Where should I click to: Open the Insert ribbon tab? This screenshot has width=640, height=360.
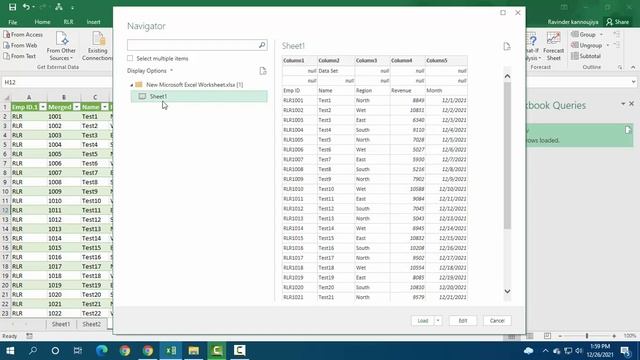[x=93, y=22]
